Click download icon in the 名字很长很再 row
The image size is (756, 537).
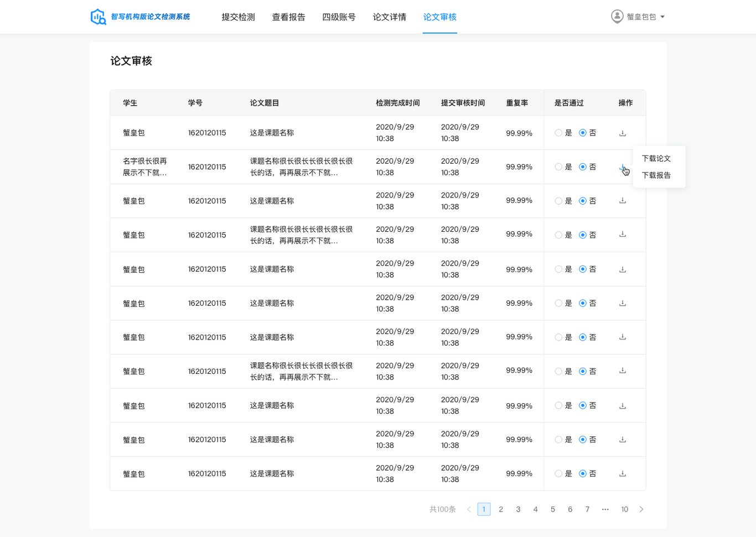(623, 167)
